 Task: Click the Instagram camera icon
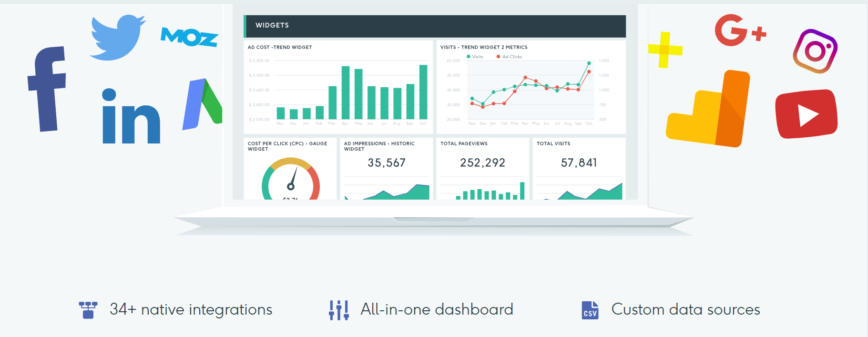pos(815,51)
